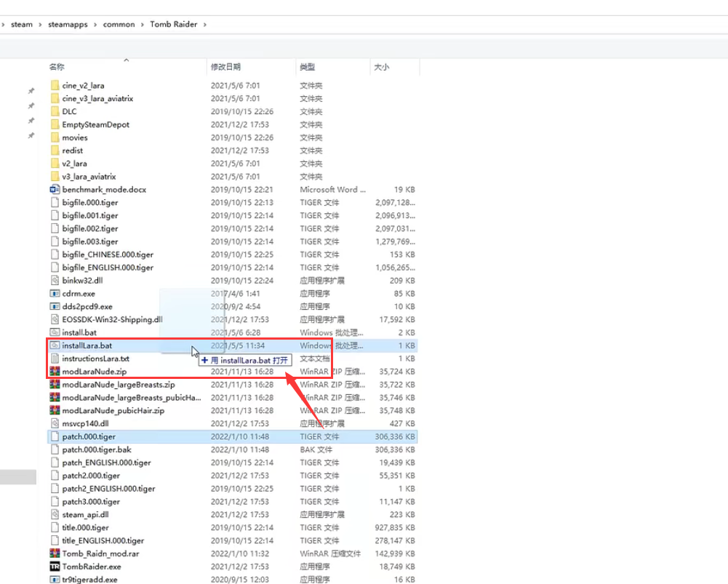The image size is (728, 584).
Task: Click the DLC folder icon
Action: pos(55,111)
